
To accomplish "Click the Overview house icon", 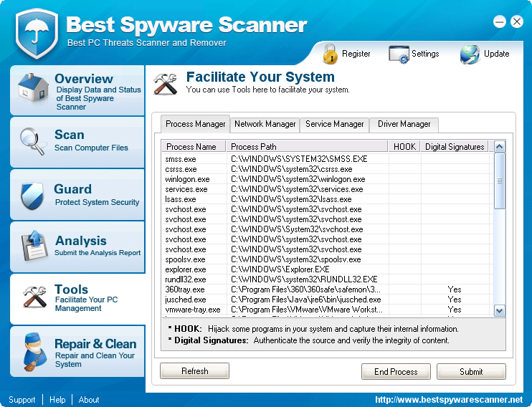I will point(33,87).
